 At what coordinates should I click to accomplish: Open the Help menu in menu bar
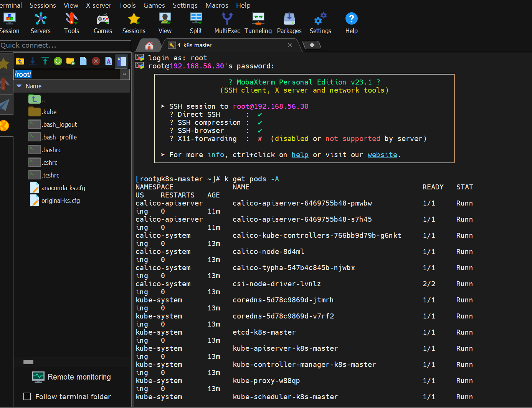pyautogui.click(x=243, y=5)
